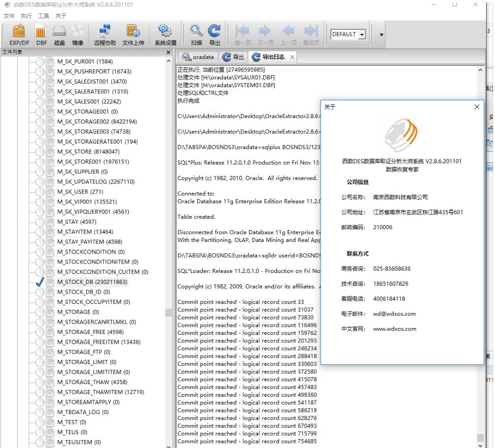This screenshot has height=448, width=495.
Task: Click the wd@wdsos.com email address
Action: pyautogui.click(x=394, y=314)
